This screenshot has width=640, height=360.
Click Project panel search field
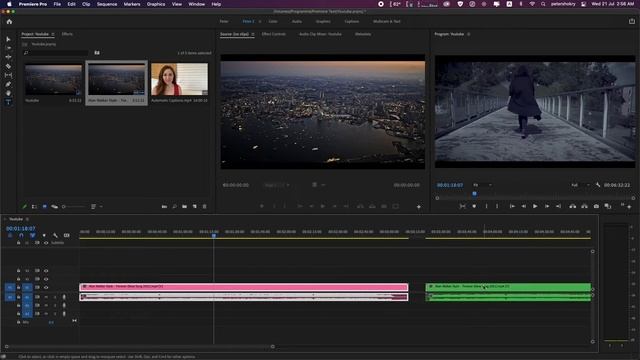tap(56, 53)
